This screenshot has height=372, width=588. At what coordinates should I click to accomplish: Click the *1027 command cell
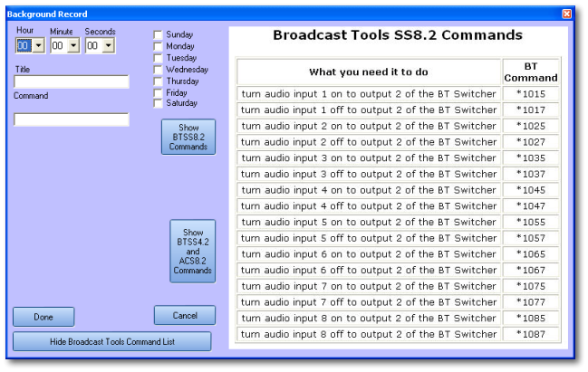point(531,142)
